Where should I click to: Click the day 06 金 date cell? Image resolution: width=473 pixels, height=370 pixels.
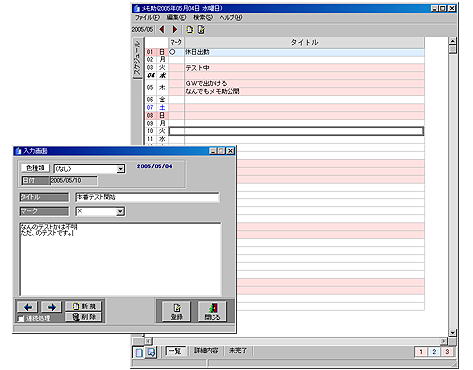[157, 100]
